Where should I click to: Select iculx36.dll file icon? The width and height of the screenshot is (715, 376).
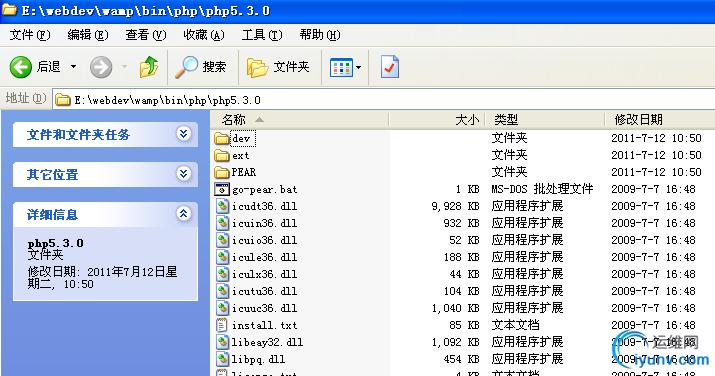point(222,274)
